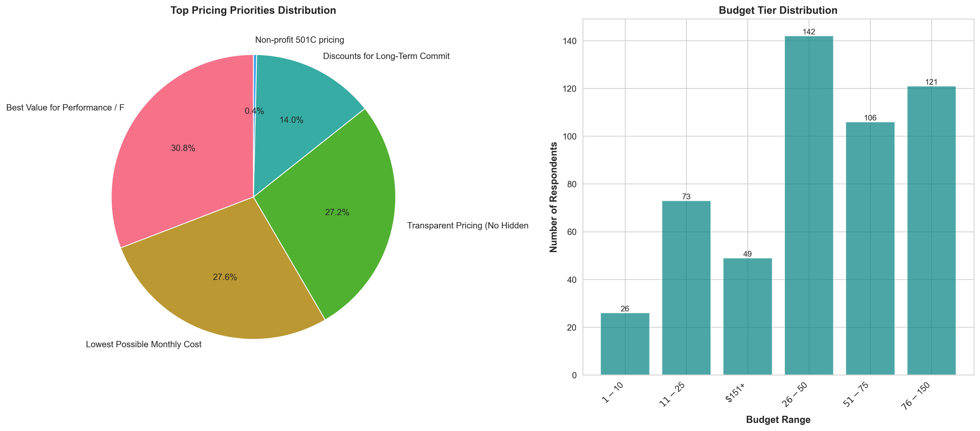The width and height of the screenshot is (980, 431).
Task: Click the 14.0% percentage label
Action: click(292, 120)
